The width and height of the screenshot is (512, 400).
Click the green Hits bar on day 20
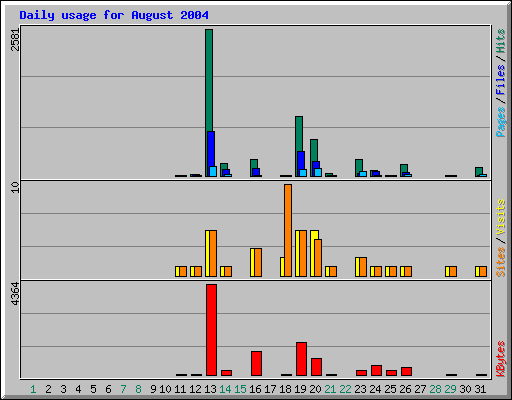(314, 150)
